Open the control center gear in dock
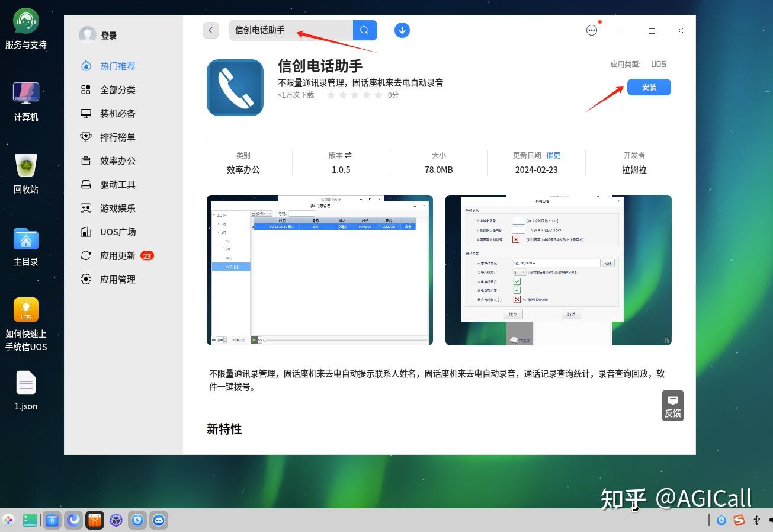Viewport: 773px width, 532px height. [x=116, y=520]
